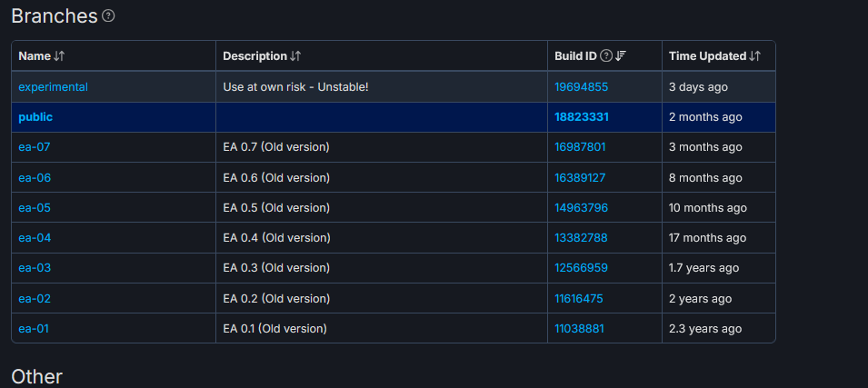Click the Build ID descending sort icon
868x388 pixels.
[621, 56]
